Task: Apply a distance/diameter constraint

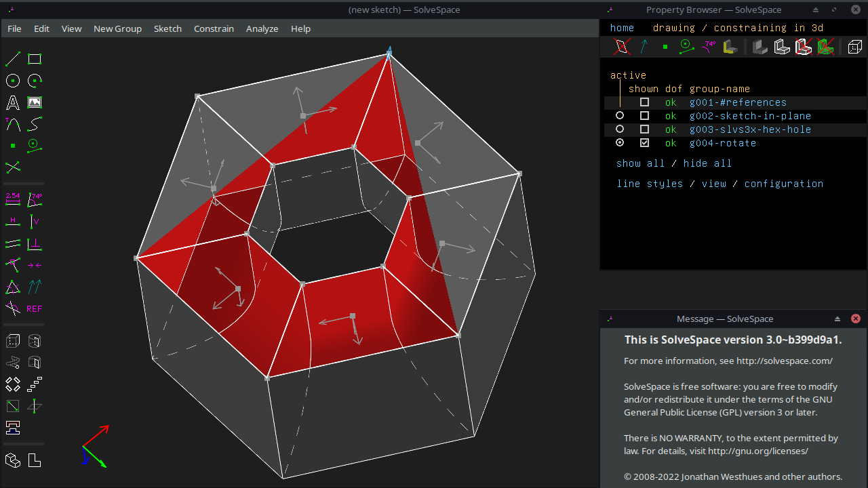Action: pyautogui.click(x=12, y=199)
